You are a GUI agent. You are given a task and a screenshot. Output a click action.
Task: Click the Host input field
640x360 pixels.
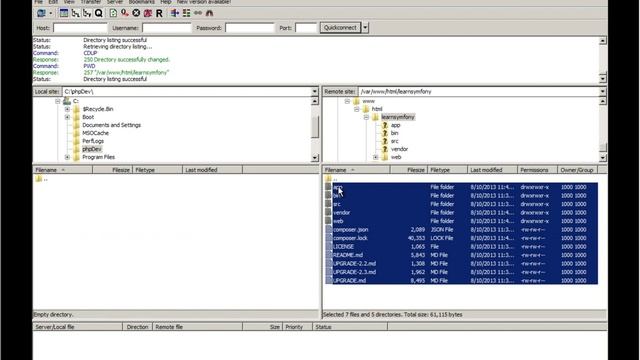point(80,28)
